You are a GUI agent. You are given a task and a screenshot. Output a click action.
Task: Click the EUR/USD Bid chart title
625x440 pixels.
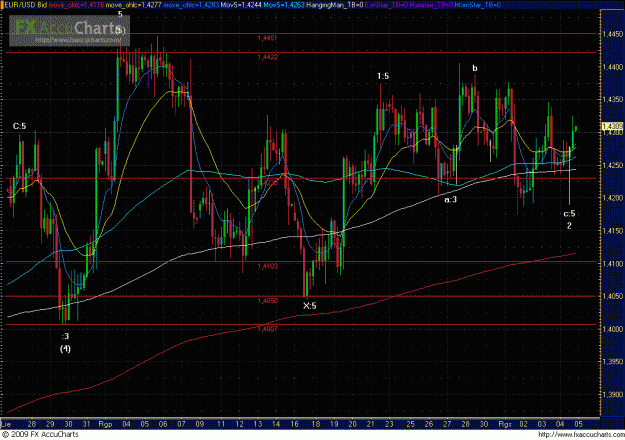coord(25,5)
